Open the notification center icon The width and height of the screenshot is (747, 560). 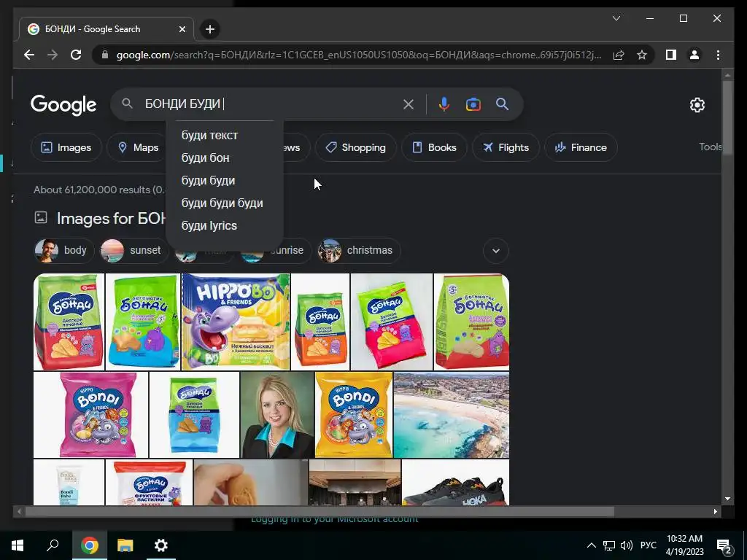pyautogui.click(x=724, y=547)
